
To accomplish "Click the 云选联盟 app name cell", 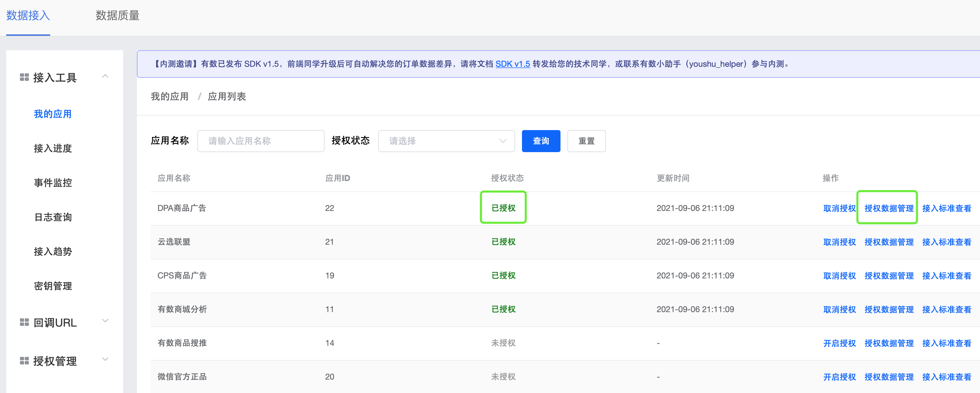I will coord(174,242).
